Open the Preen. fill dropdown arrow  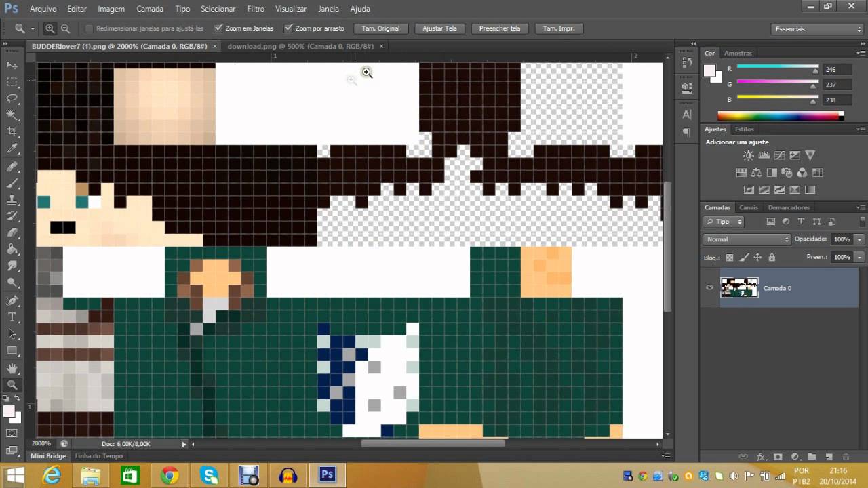859,257
